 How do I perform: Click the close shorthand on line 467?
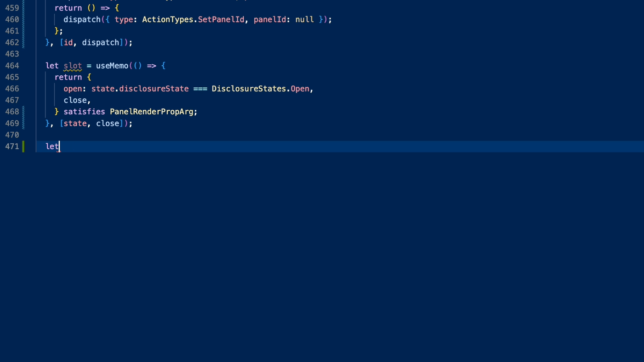75,100
